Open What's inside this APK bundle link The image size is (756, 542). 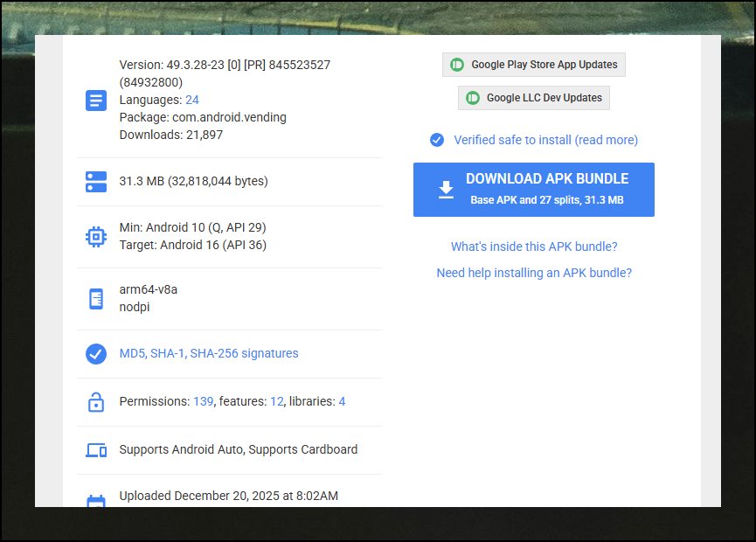[534, 247]
